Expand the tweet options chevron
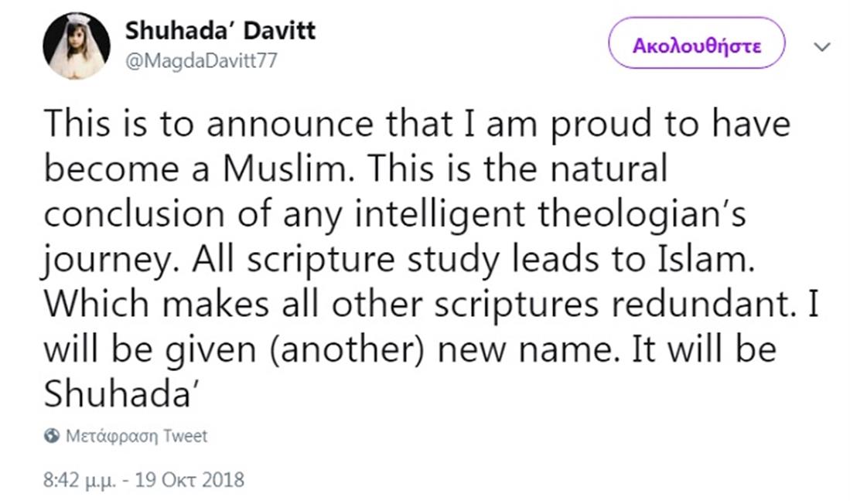The width and height of the screenshot is (850, 504). 822,46
